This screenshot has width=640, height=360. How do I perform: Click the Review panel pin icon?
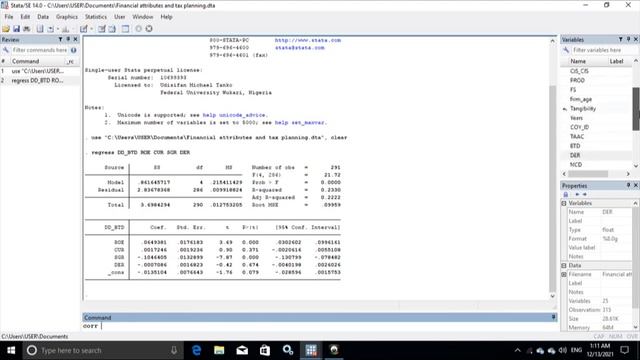tap(68, 39)
